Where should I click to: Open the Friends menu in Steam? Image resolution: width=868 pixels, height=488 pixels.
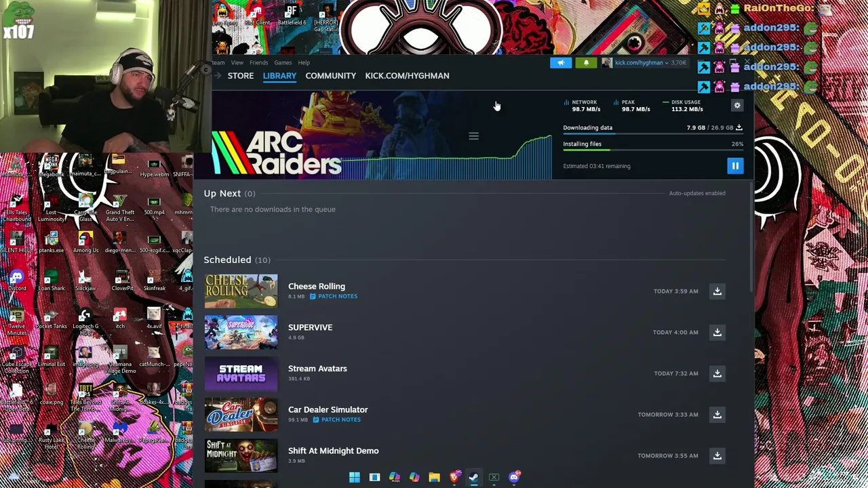[x=258, y=62]
